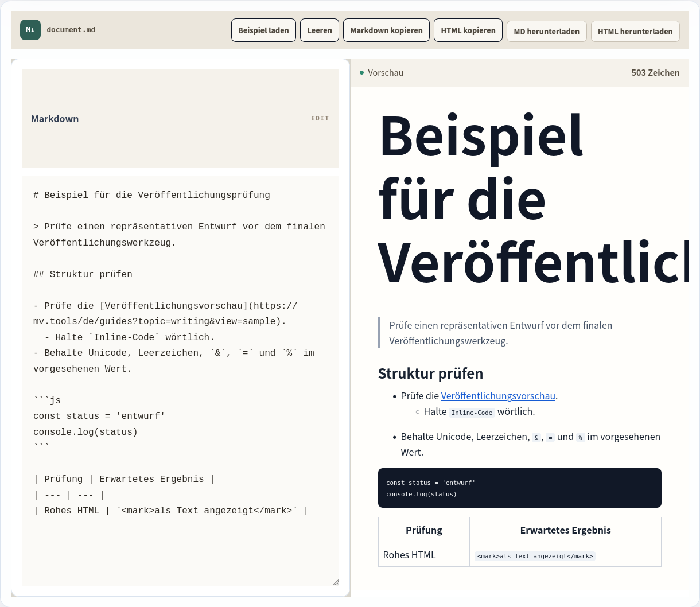Viewport: 700px width, 607px height.
Task: Click '| Prüfung | Erwartetes Ergebnis |' editor line
Action: (x=124, y=479)
